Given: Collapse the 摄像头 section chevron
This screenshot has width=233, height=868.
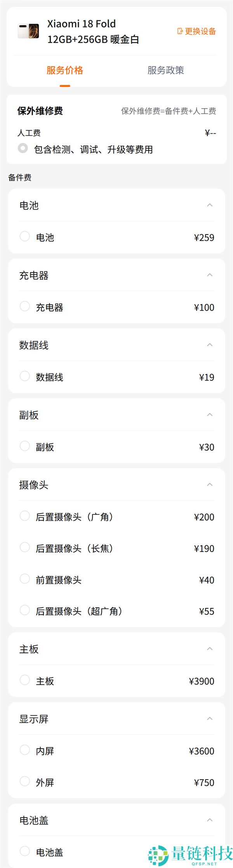Looking at the screenshot, I should pos(210,484).
